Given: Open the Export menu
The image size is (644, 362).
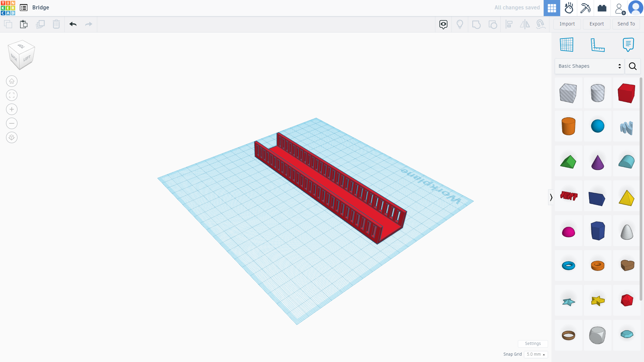Looking at the screenshot, I should tap(596, 24).
